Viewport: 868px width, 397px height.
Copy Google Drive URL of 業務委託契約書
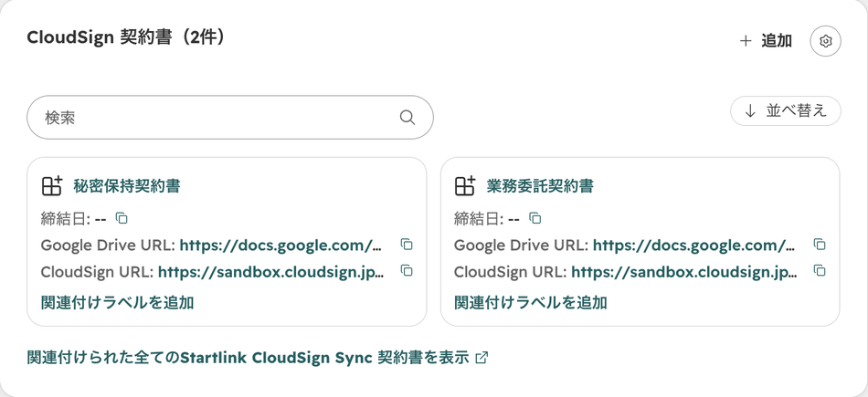tap(820, 245)
